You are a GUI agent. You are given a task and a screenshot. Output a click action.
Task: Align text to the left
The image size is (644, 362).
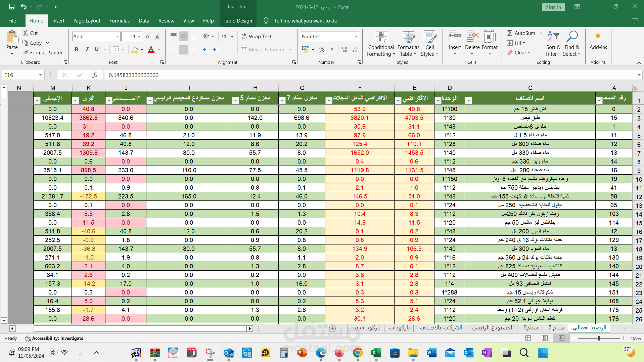coord(173,49)
